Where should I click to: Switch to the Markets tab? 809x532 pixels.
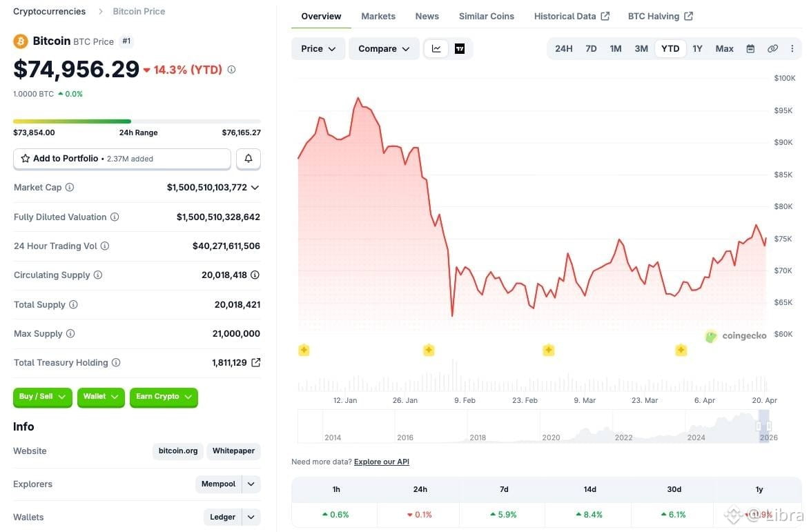(x=378, y=17)
